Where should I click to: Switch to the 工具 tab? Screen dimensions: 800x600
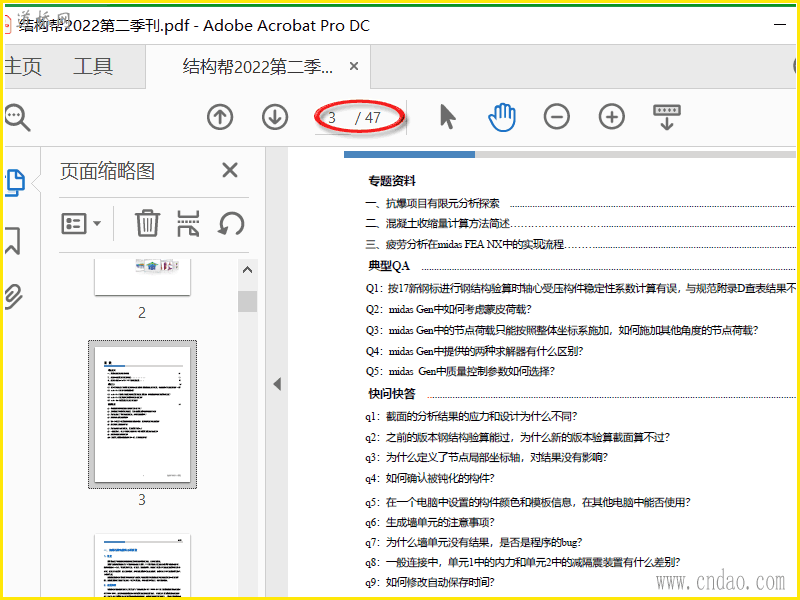tap(93, 66)
